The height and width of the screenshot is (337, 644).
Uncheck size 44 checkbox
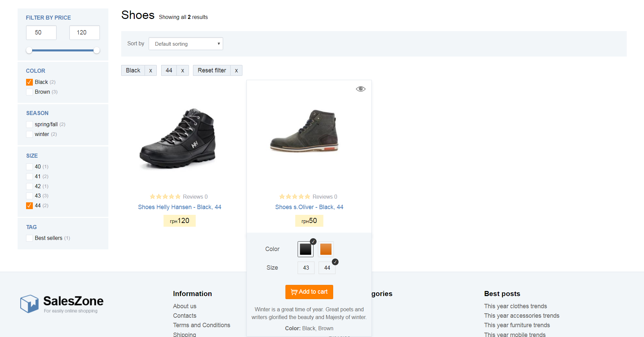pyautogui.click(x=29, y=206)
